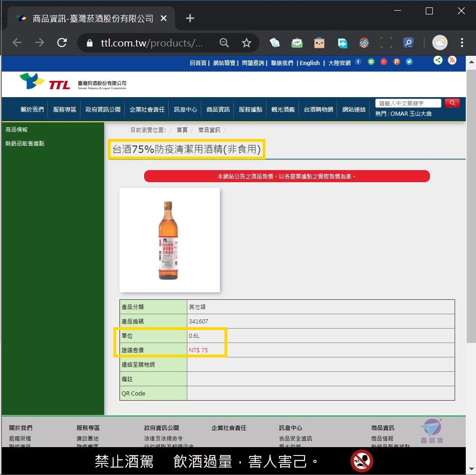The height and width of the screenshot is (475, 476).
Task: Click the OMAR 玉山大曲 hot keyword
Action: pos(411,114)
